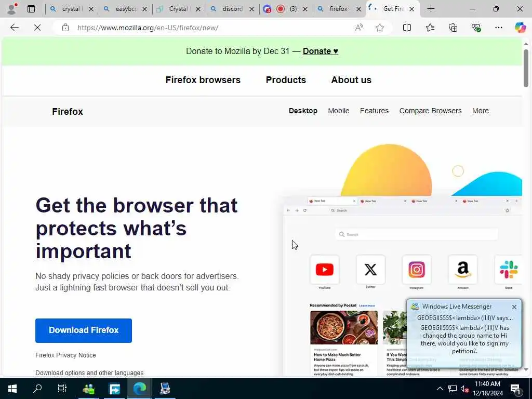View site information lock icon
The width and height of the screenshot is (532, 399).
65,28
